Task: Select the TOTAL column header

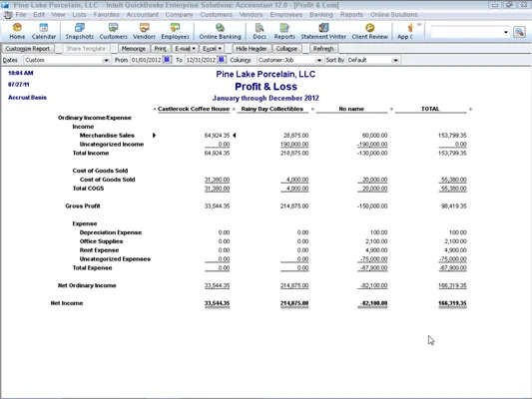Action: click(430, 109)
